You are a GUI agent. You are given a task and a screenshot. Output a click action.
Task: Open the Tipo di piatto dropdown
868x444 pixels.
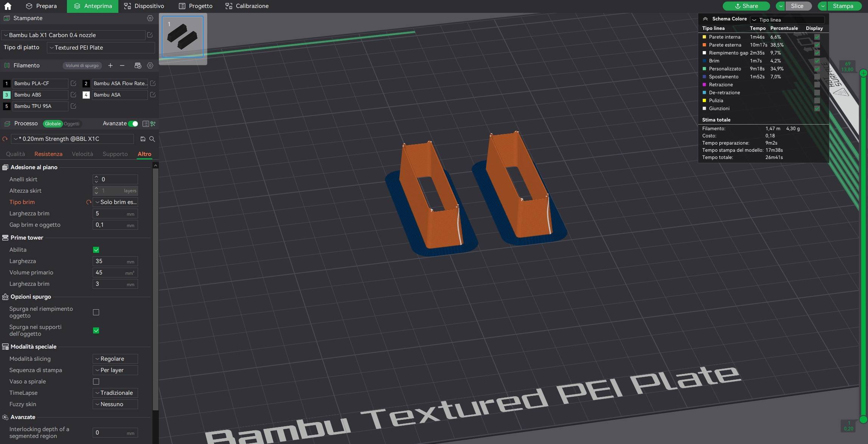[x=101, y=48]
